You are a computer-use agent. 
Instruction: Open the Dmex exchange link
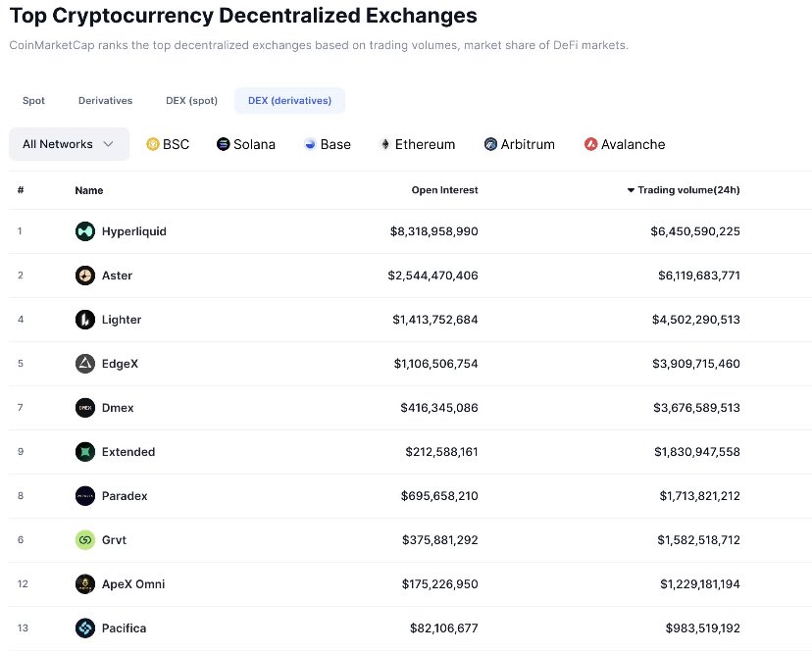pos(118,408)
